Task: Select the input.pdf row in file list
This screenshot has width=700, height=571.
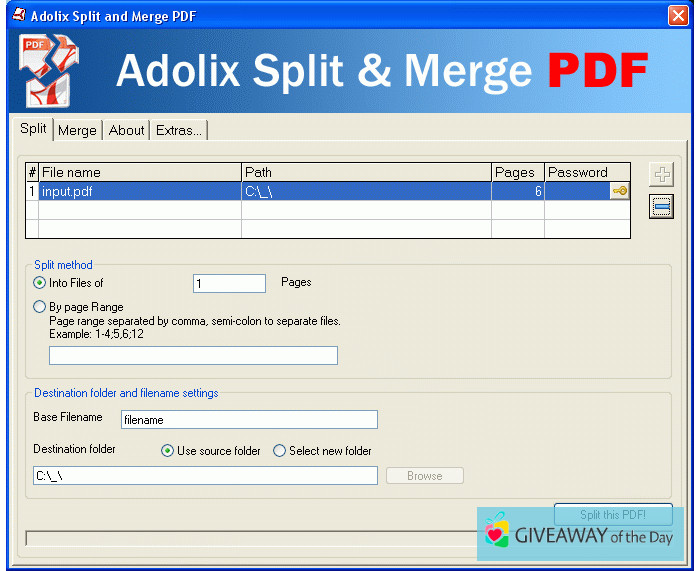Action: pos(140,191)
